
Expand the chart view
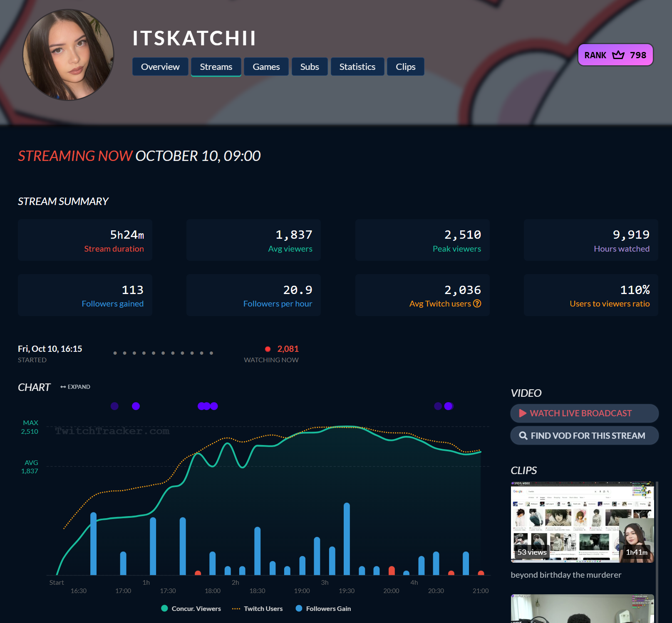coord(75,387)
